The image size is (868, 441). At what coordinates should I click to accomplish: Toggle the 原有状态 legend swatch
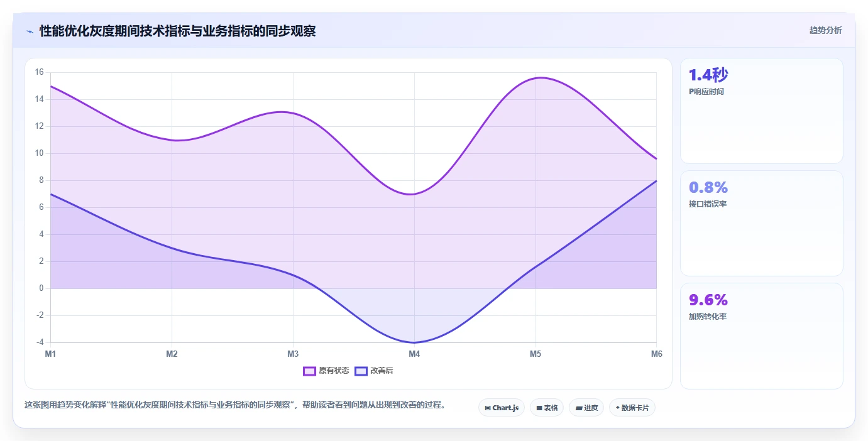(309, 371)
